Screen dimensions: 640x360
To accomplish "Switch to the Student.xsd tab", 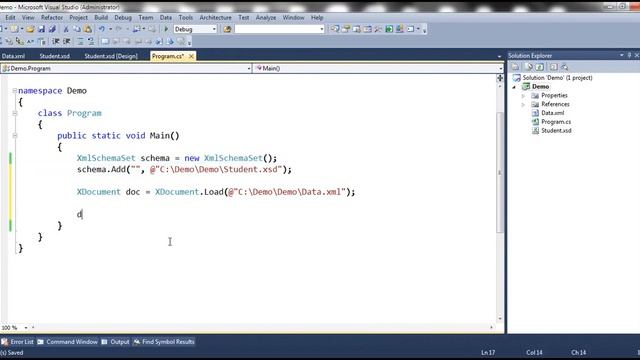I will [55, 56].
